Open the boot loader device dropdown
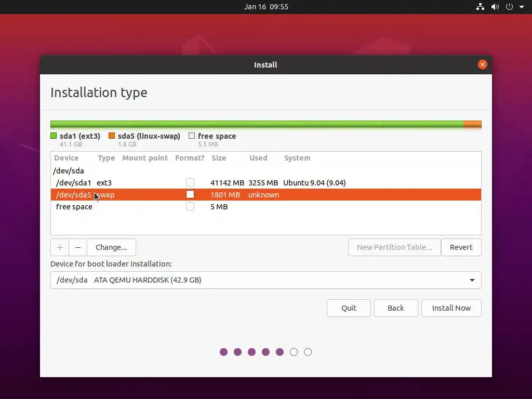This screenshot has width=532, height=399. click(x=265, y=280)
